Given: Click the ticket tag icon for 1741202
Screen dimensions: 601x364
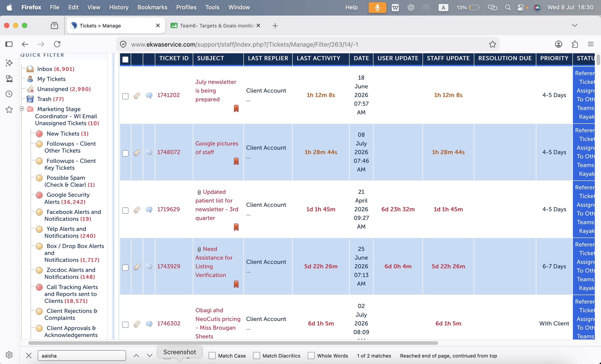Looking at the screenshot, I should tap(137, 95).
